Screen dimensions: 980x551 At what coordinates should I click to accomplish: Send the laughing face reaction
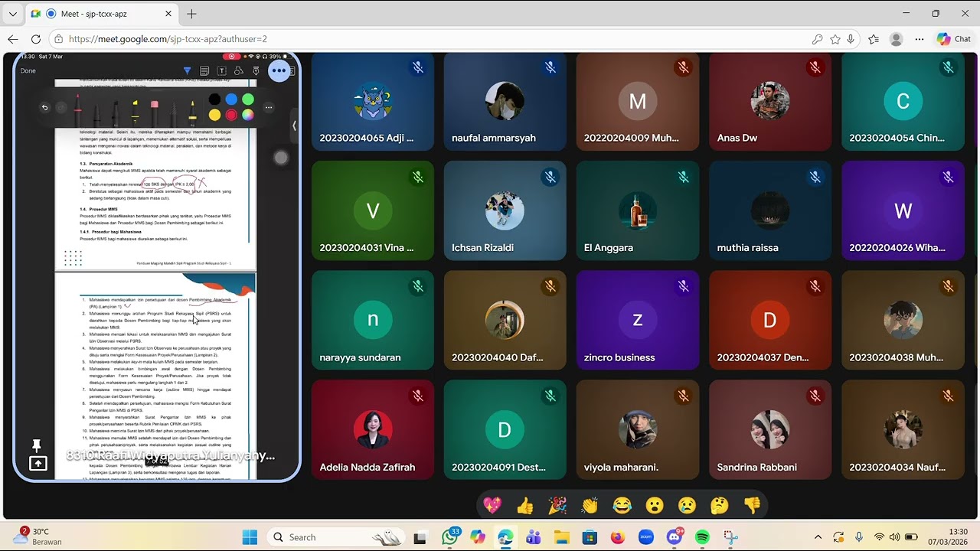(x=622, y=505)
